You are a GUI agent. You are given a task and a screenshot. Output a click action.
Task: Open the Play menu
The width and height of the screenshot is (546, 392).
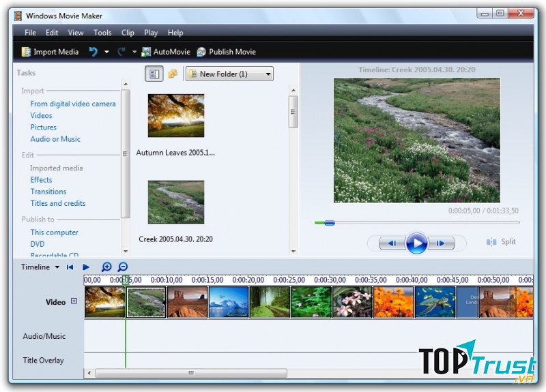[x=151, y=33]
